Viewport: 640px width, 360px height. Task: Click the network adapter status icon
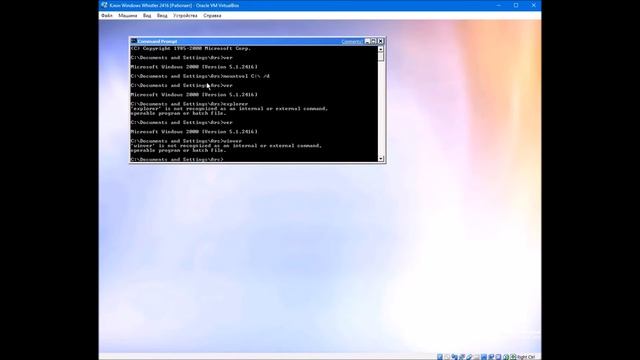[x=462, y=357]
